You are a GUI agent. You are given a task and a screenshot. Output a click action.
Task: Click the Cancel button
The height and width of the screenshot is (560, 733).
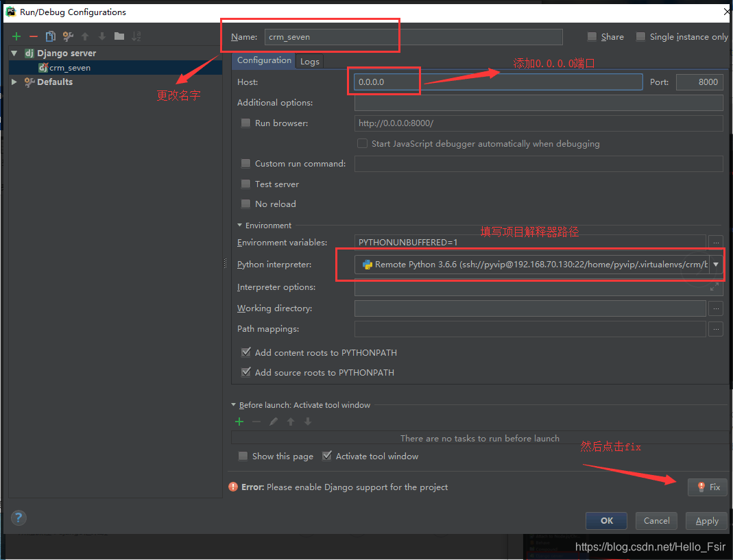click(656, 521)
